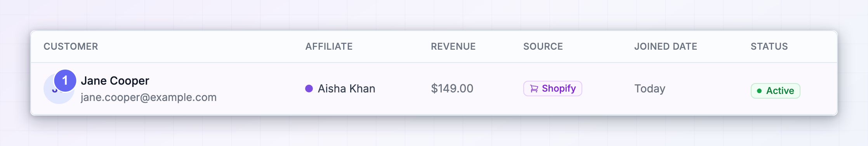
Task: Click the notification badge numbered 1
Action: (65, 80)
